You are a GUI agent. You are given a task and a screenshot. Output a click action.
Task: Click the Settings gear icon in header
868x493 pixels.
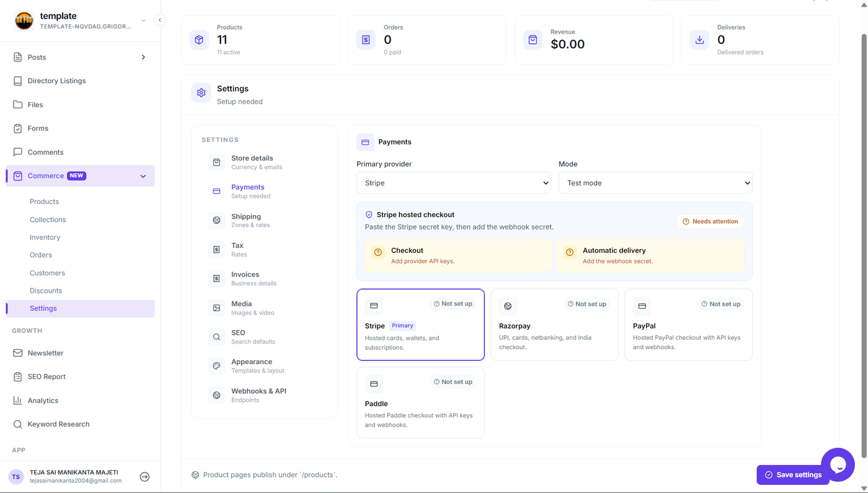(201, 93)
